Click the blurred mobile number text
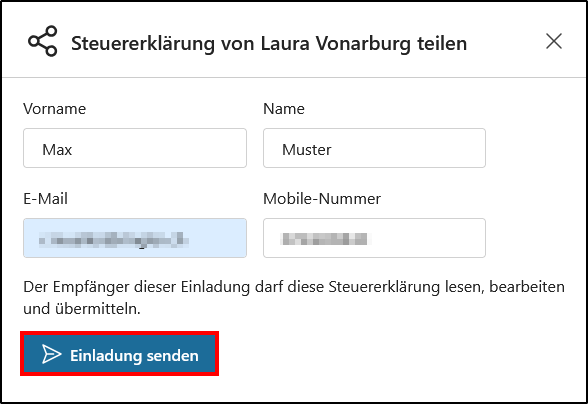Viewport: 588px width, 404px height. pos(324,239)
